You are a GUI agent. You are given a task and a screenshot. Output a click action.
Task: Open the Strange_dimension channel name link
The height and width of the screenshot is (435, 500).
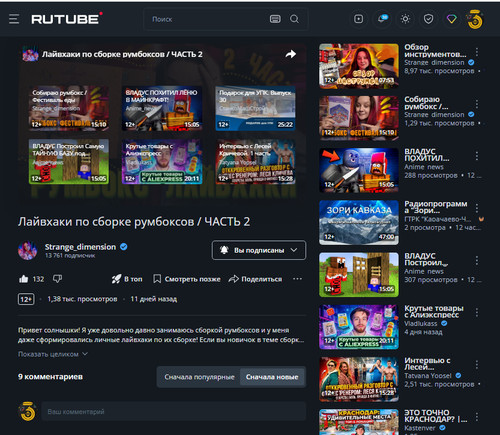click(x=80, y=247)
